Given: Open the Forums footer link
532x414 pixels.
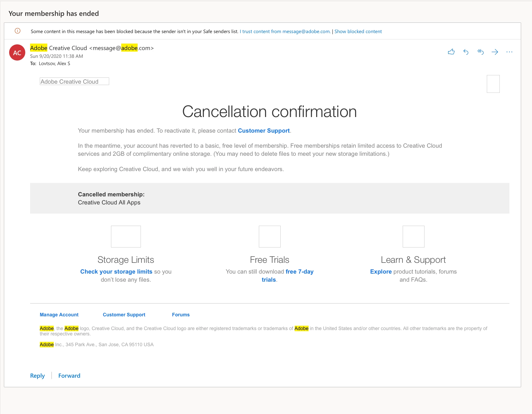Looking at the screenshot, I should [x=181, y=315].
